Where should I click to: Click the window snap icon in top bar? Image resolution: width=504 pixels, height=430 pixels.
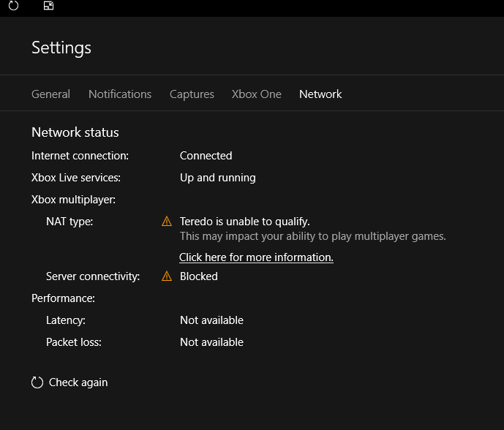[48, 5]
